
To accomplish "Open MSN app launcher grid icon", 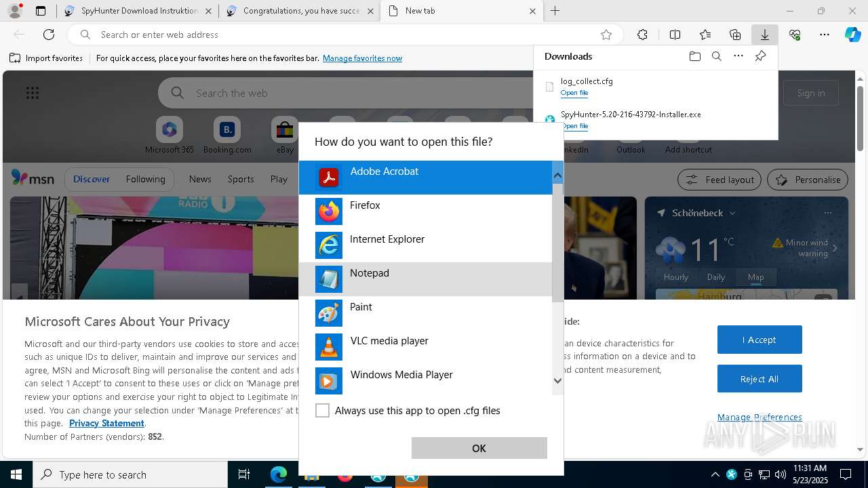I will tap(33, 93).
